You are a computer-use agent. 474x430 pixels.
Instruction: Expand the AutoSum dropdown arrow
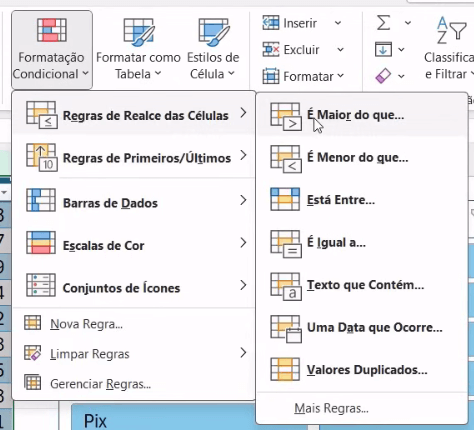[x=408, y=23]
